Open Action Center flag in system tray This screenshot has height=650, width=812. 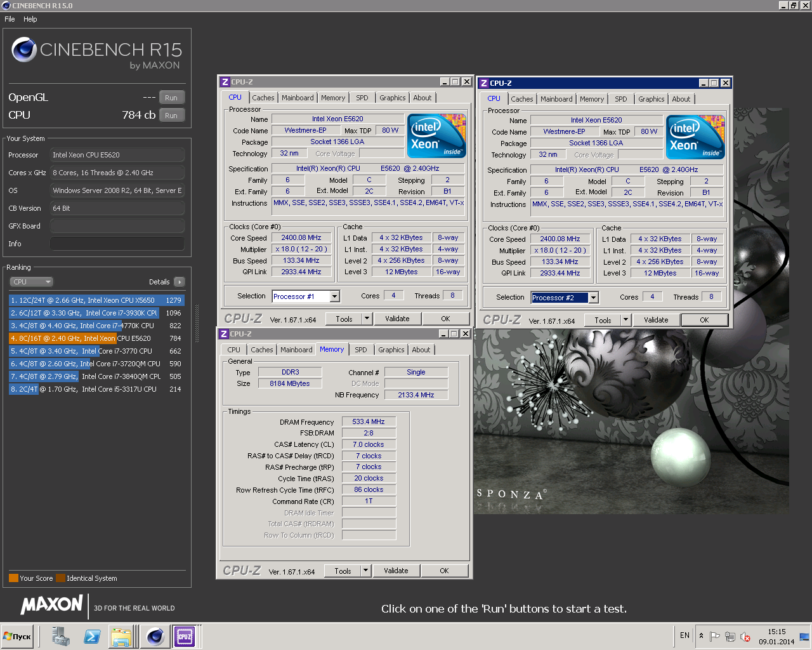coord(715,636)
